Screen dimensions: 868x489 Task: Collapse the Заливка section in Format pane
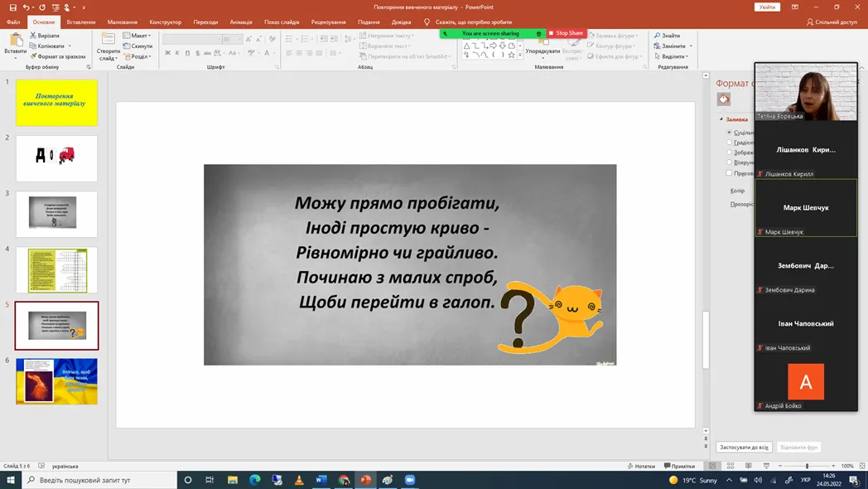click(x=721, y=119)
